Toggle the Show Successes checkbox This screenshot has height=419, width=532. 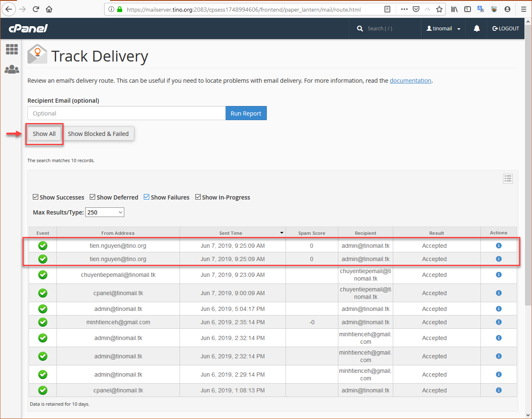coord(36,197)
